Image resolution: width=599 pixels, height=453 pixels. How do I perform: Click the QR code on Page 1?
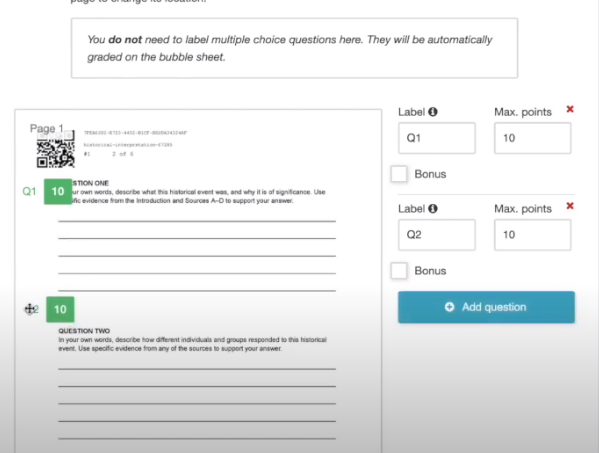tap(55, 149)
